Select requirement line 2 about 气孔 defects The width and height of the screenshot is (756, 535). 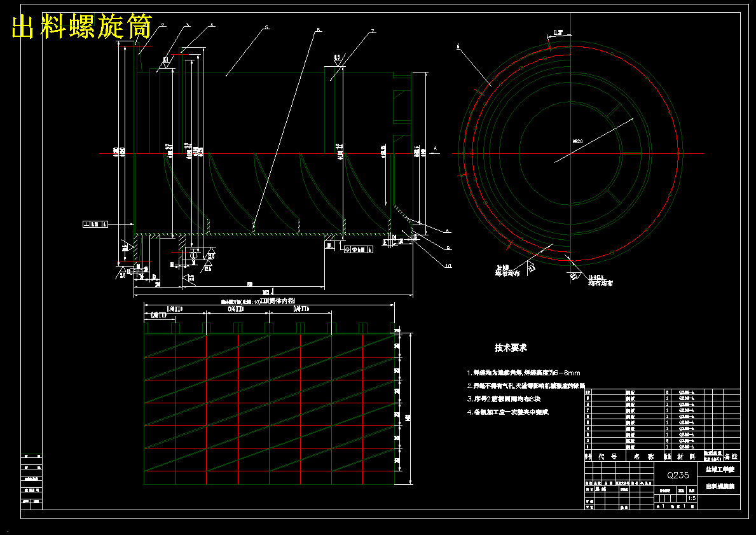[x=526, y=386]
